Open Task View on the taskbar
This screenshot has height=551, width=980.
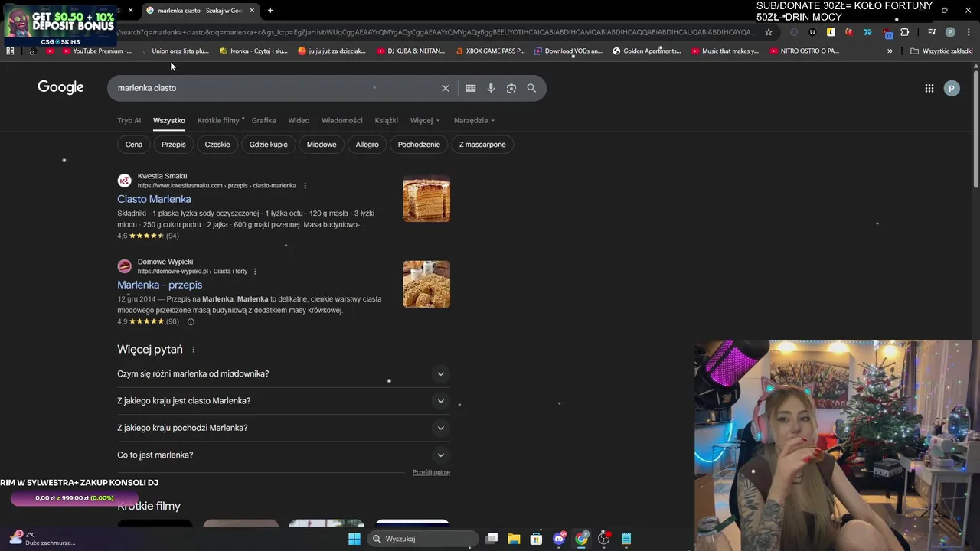492,539
